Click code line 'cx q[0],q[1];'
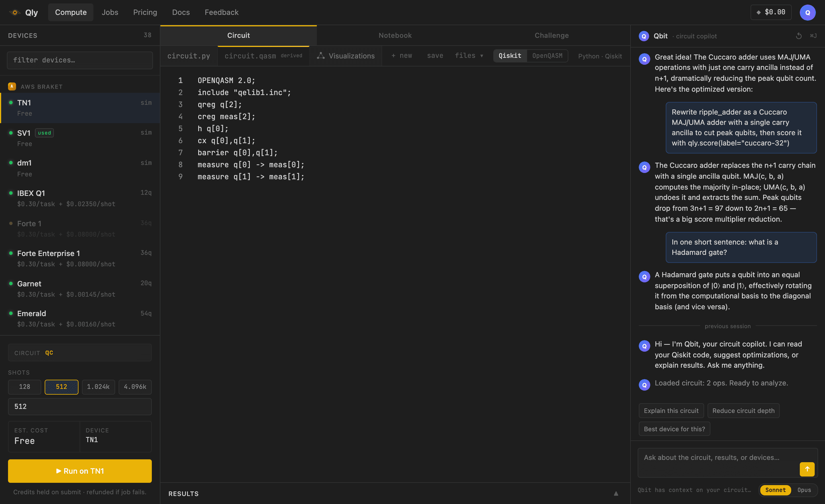825x504 pixels. [226, 141]
